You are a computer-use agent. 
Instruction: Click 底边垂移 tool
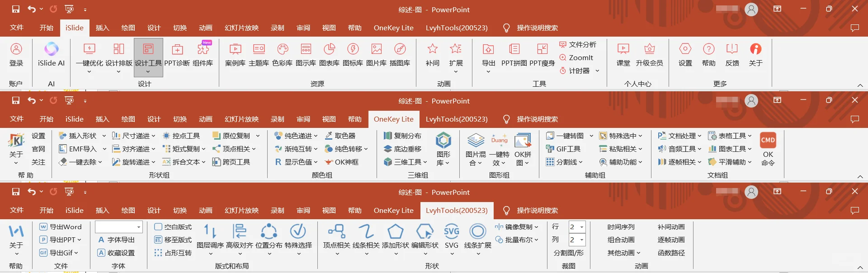click(x=402, y=149)
